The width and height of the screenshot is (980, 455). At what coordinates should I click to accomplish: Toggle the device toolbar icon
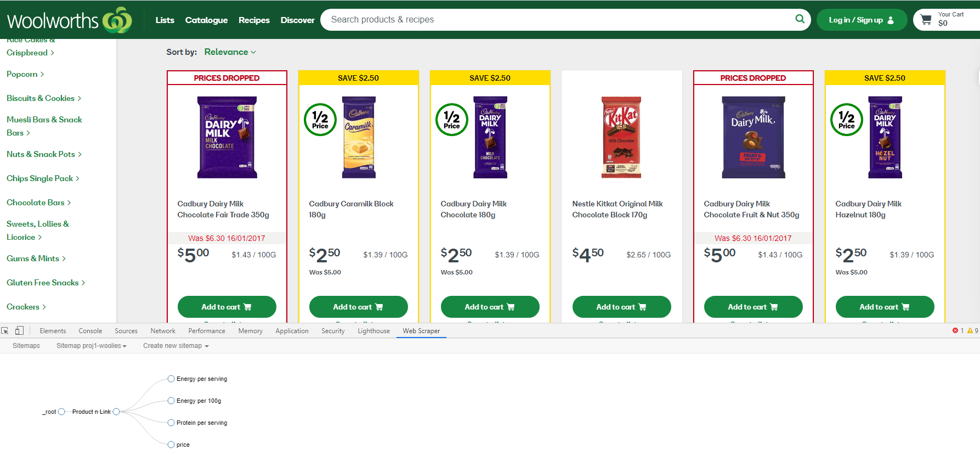(19, 331)
